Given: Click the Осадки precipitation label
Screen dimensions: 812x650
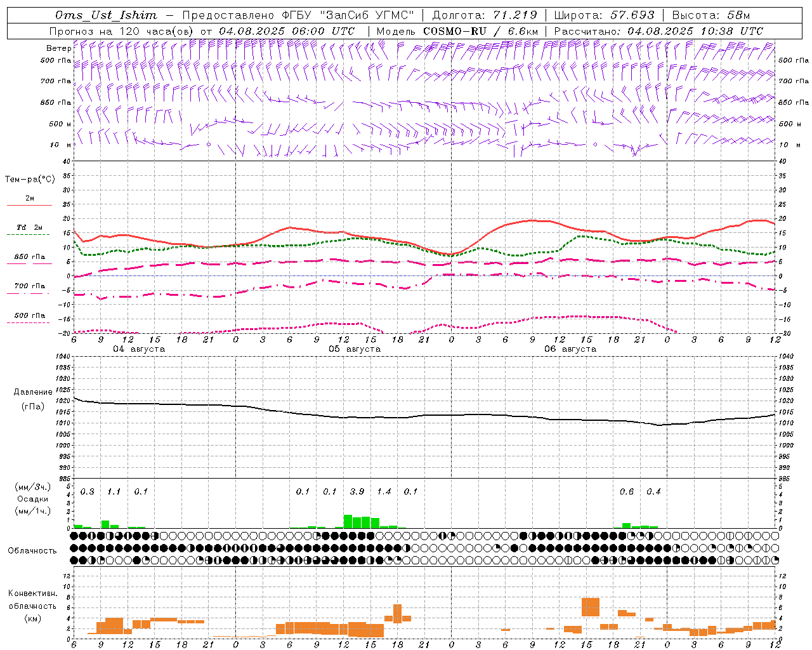Looking at the screenshot, I should click(33, 499).
